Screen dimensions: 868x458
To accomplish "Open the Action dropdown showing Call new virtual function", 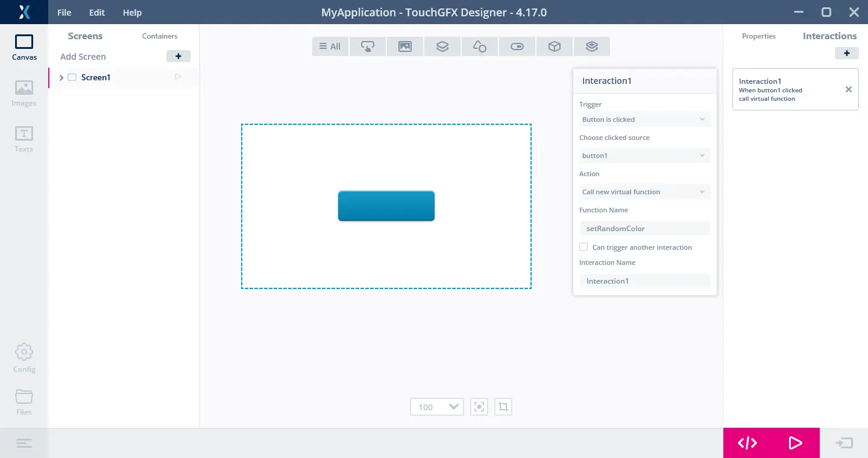I will (644, 192).
